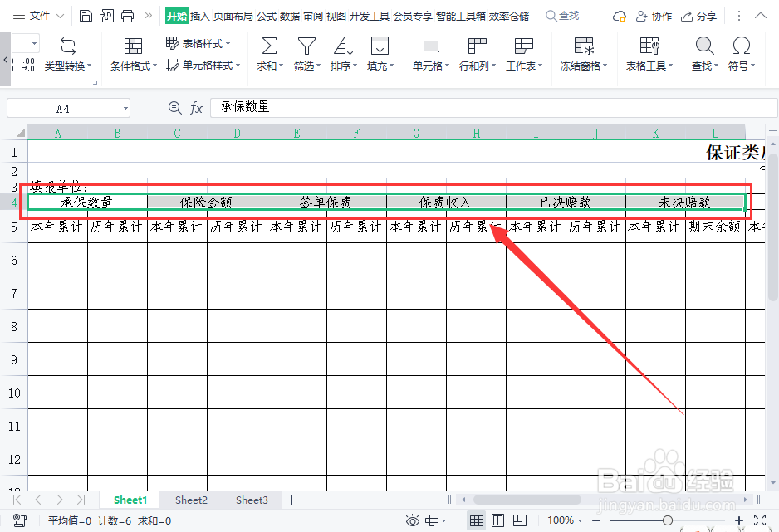
Task: Expand more quick access tools chevron
Action: coord(148,16)
